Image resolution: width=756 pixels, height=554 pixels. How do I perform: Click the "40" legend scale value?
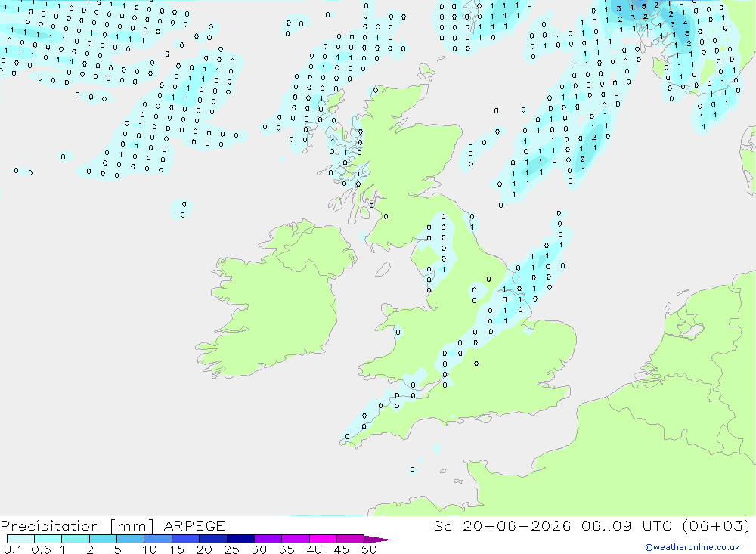coord(314,549)
